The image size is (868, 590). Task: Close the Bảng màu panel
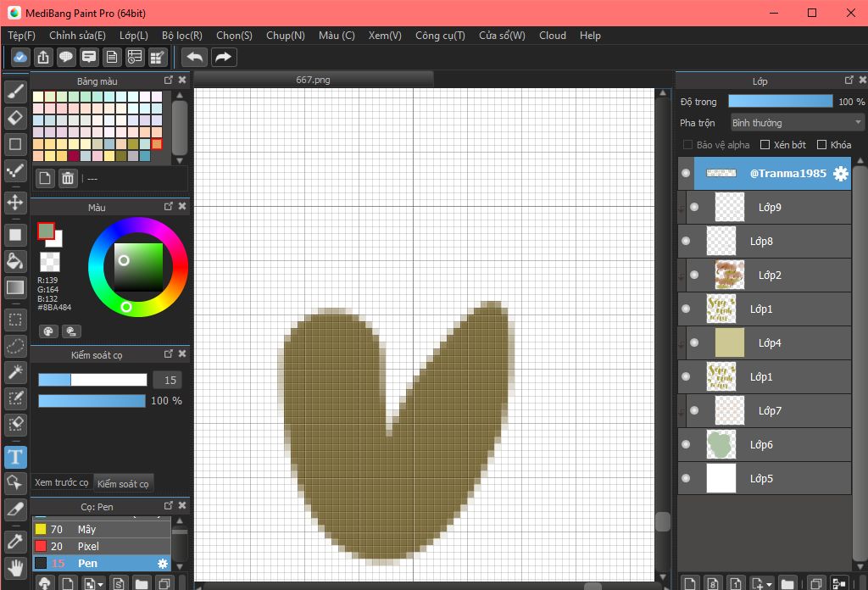182,81
